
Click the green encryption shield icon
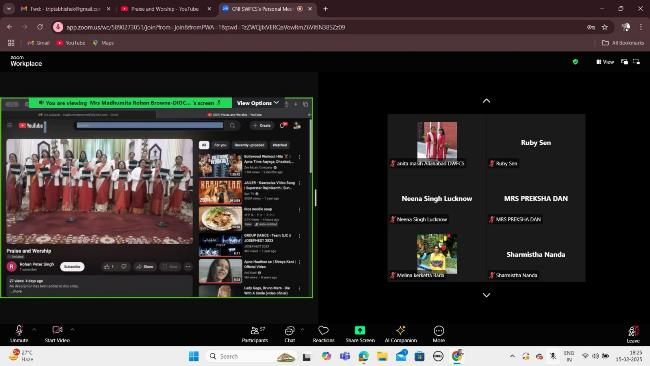click(575, 62)
